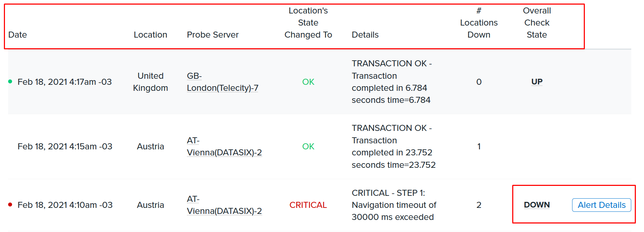The width and height of the screenshot is (644, 232).
Task: Open Alert Details for the CRITICAL event
Action: tap(601, 205)
